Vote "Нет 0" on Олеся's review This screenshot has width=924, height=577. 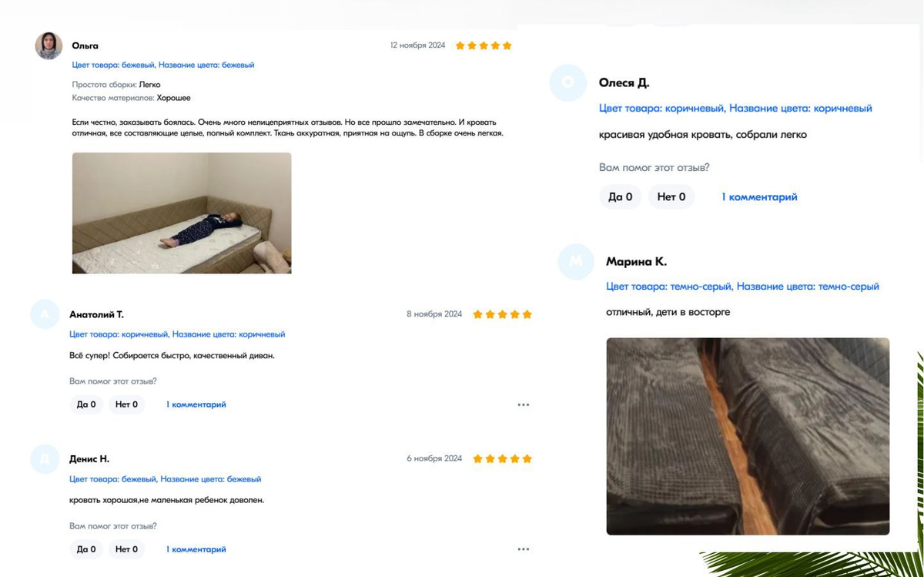point(671,197)
